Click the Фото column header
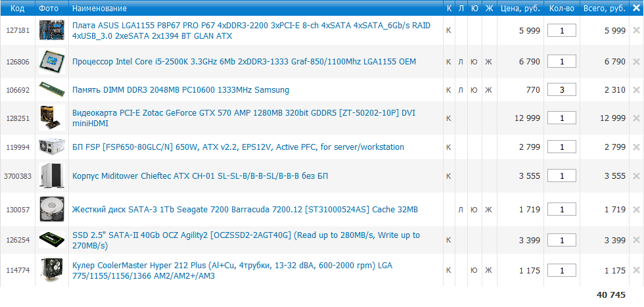This screenshot has height=307, width=644. 49,9
